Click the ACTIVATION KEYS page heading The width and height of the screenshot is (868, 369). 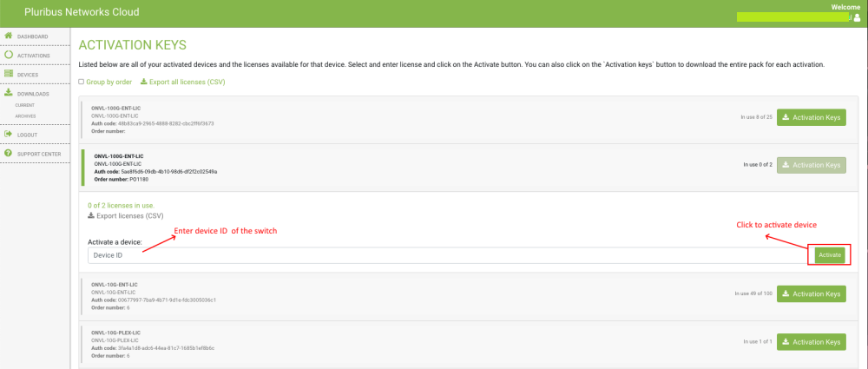[133, 45]
